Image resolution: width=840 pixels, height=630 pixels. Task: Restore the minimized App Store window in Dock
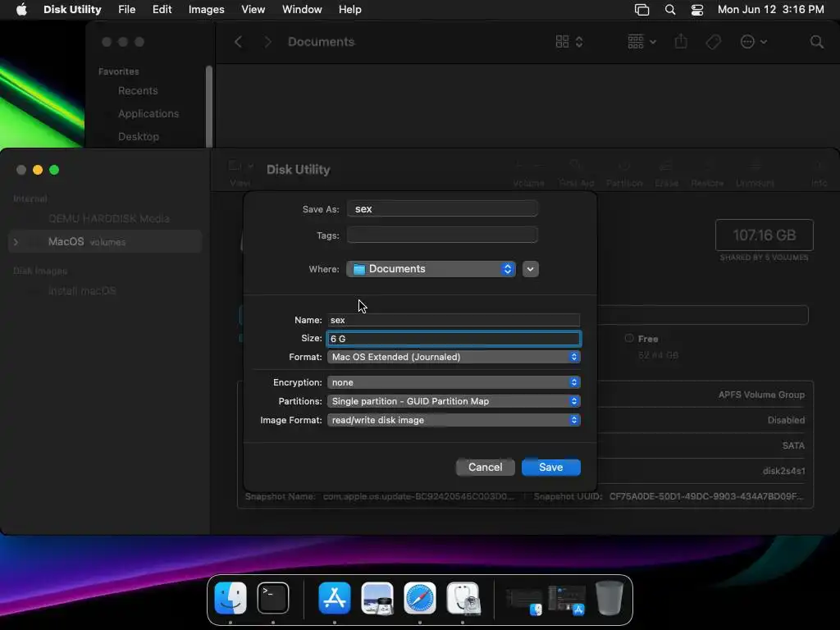[x=566, y=600]
